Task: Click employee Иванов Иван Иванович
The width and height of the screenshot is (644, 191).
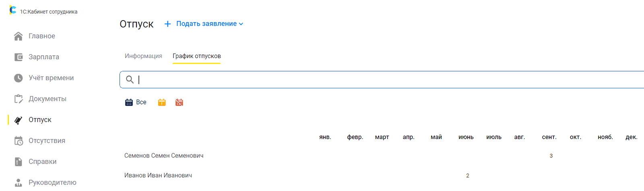Action: pyautogui.click(x=158, y=175)
